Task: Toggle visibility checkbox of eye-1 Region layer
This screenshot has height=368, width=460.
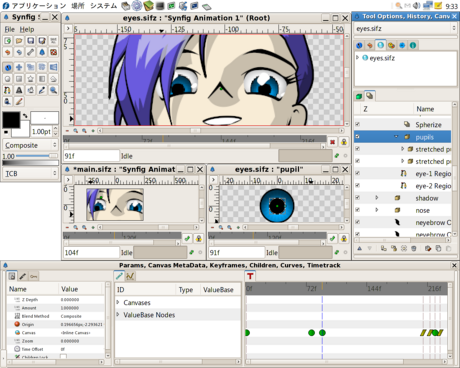Action: tap(357, 173)
